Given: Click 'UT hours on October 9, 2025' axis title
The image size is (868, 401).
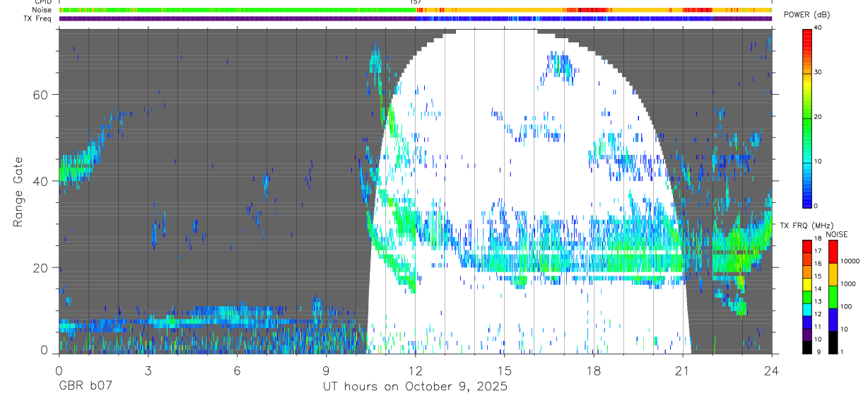Looking at the screenshot, I should pos(416,388).
